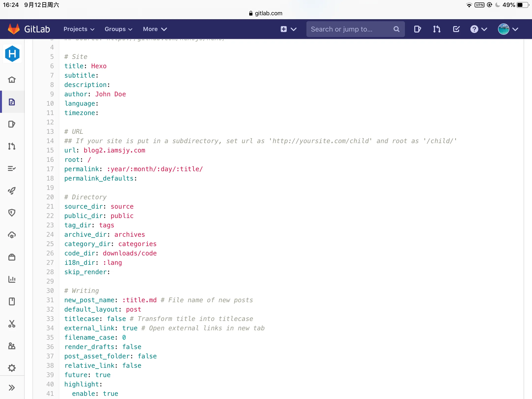Viewport: 532px width, 399px height.
Task: Open the Repository sidebar icon
Action: coord(12,102)
